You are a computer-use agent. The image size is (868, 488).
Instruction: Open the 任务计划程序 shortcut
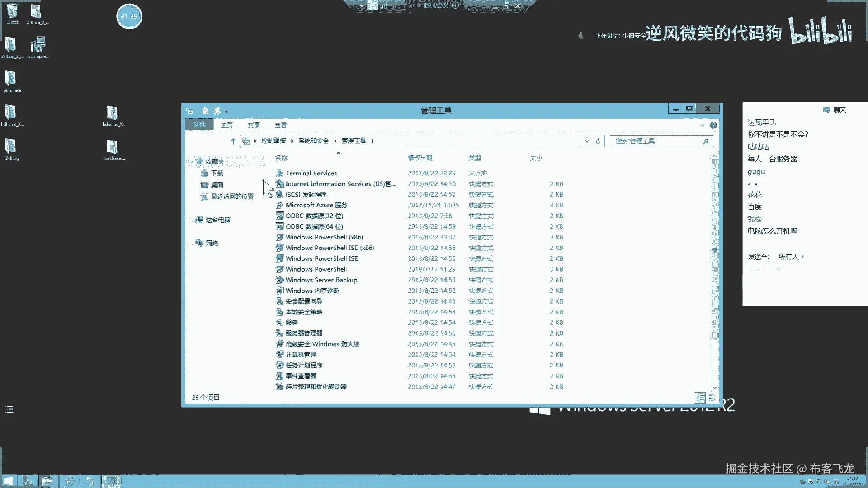point(303,365)
